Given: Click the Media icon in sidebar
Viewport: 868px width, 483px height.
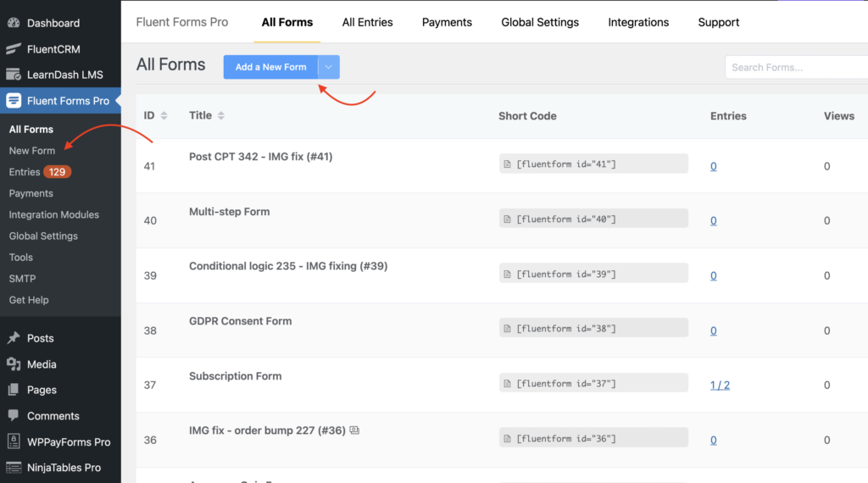Looking at the screenshot, I should 14,364.
